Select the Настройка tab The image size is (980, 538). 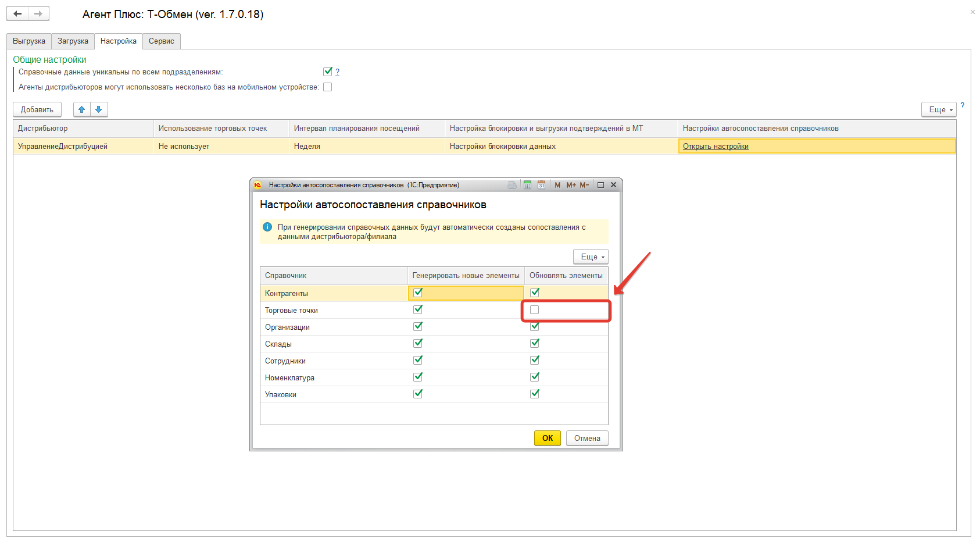[119, 41]
